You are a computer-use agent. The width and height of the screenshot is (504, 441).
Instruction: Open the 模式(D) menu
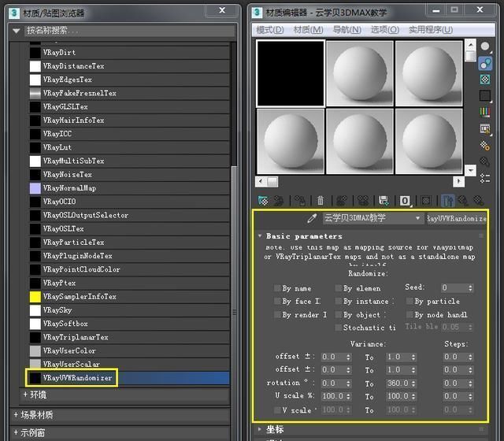(270, 30)
